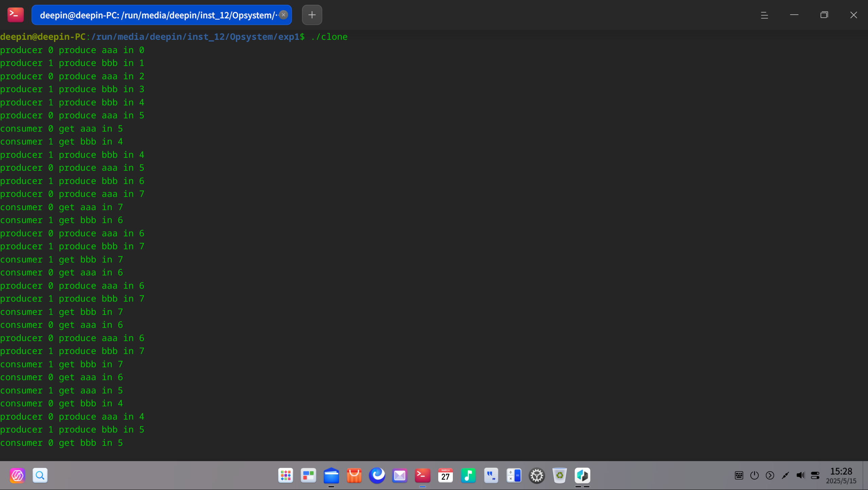The height and width of the screenshot is (490, 868).
Task: Open the App Store shopping bag icon
Action: coord(354,475)
